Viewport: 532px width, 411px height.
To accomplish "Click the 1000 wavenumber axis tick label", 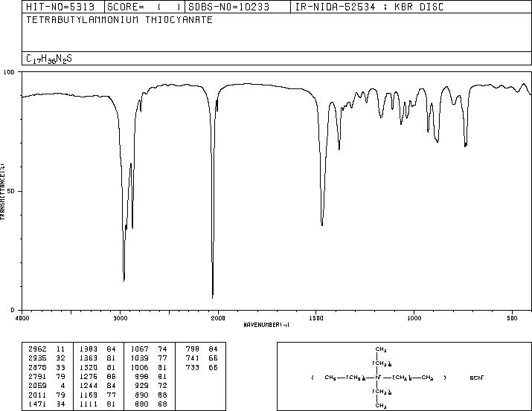I will point(414,318).
